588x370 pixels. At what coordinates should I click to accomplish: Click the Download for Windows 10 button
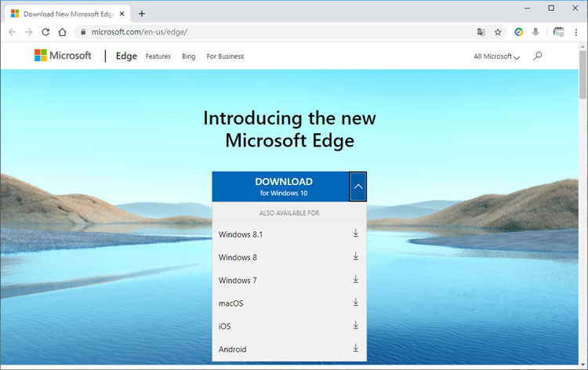pos(281,187)
